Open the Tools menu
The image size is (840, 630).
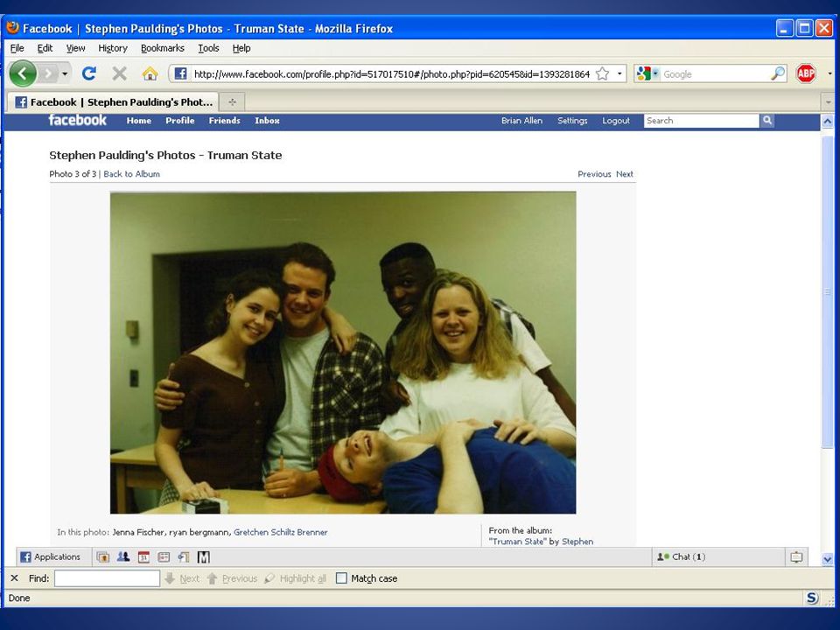[208, 48]
